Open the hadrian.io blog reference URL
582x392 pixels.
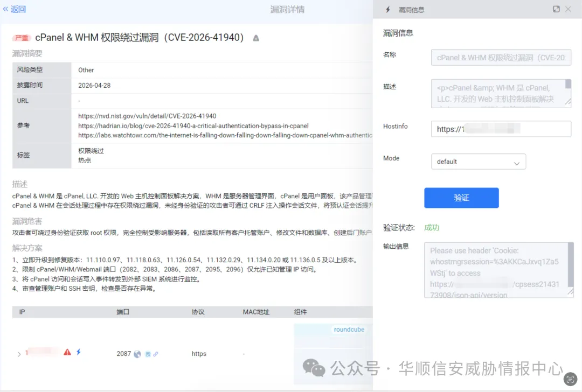[x=193, y=125]
